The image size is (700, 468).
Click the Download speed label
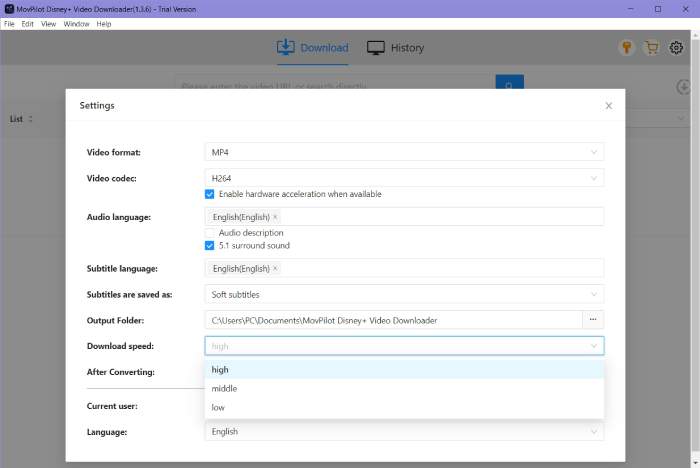point(120,346)
